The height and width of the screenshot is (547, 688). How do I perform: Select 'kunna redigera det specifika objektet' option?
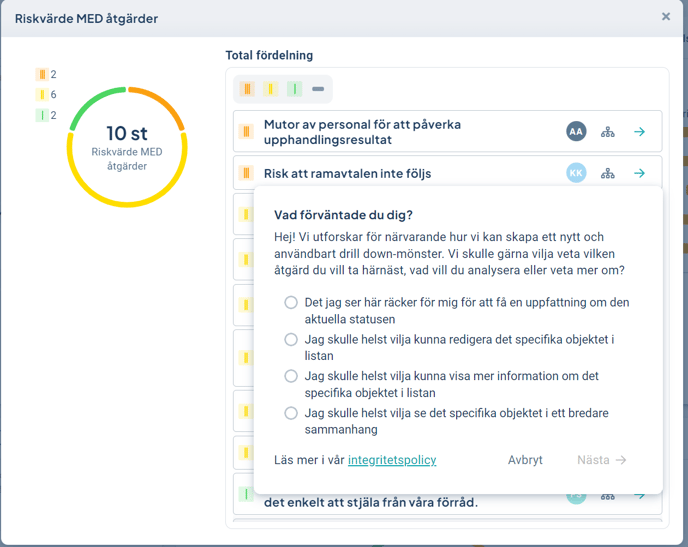291,340
